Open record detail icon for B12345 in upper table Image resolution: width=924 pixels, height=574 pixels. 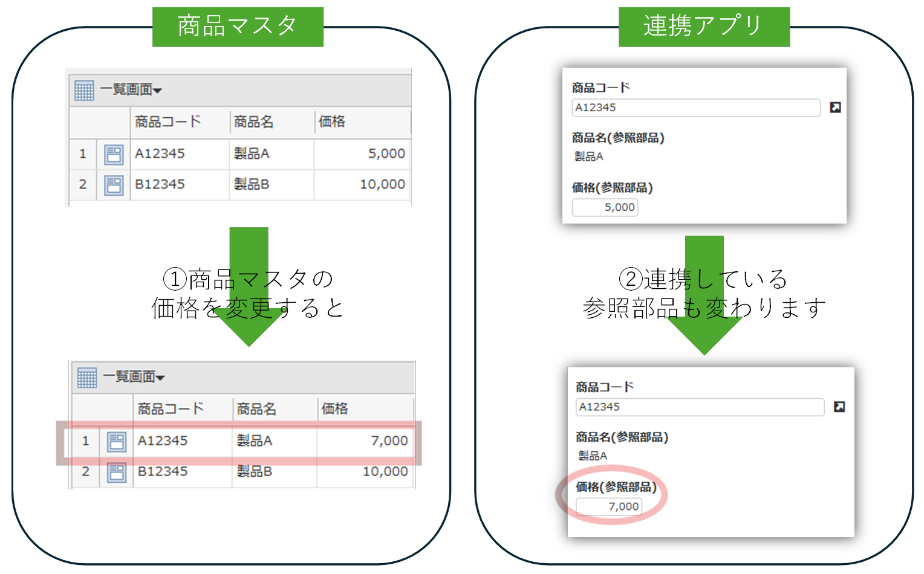click(114, 185)
